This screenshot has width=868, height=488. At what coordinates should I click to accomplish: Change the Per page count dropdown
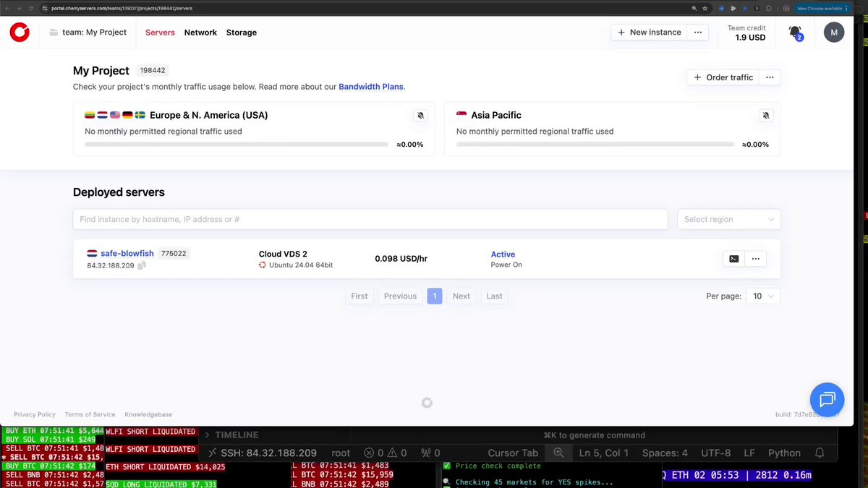764,296
